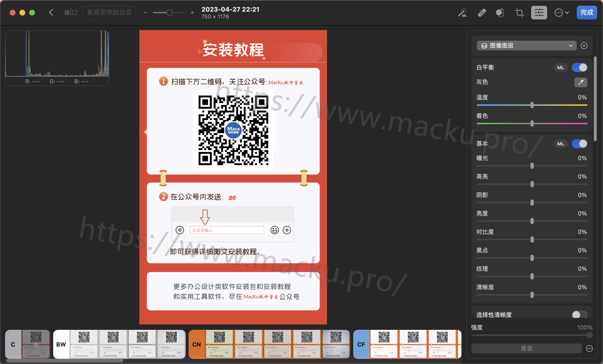
Task: Click the 白平衡 ML button
Action: tap(561, 67)
